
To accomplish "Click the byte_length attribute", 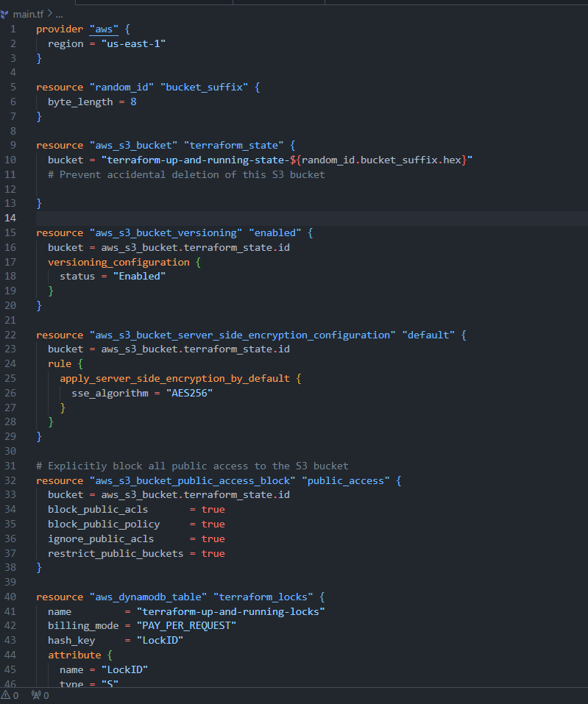I will coord(80,102).
